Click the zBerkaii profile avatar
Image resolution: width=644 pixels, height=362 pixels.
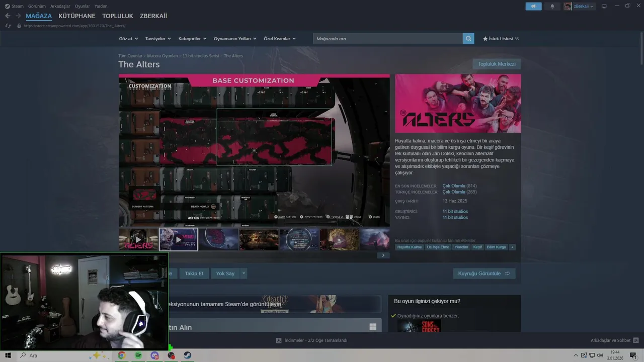pyautogui.click(x=568, y=7)
